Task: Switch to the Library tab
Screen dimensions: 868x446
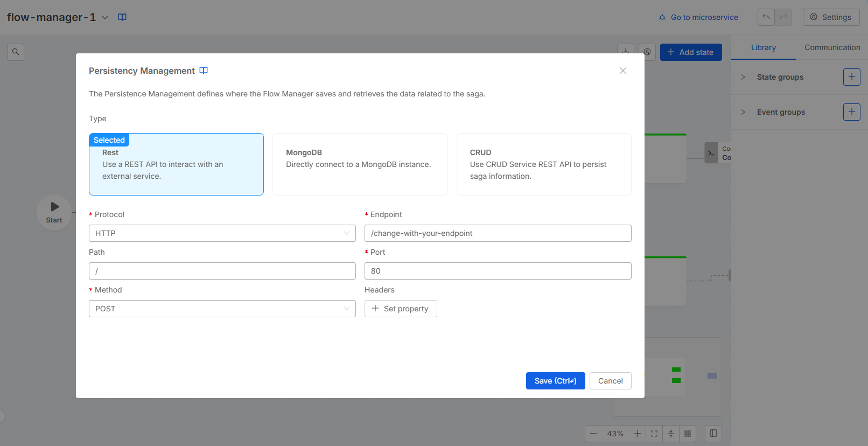Action: click(763, 47)
